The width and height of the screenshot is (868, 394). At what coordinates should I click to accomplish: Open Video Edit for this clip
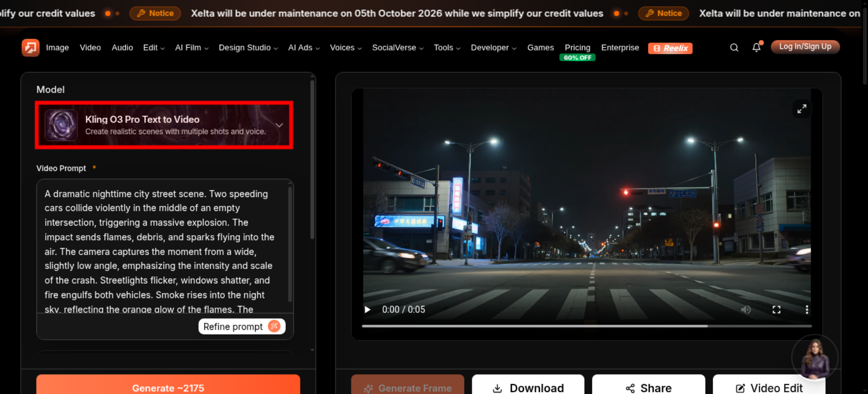point(769,384)
